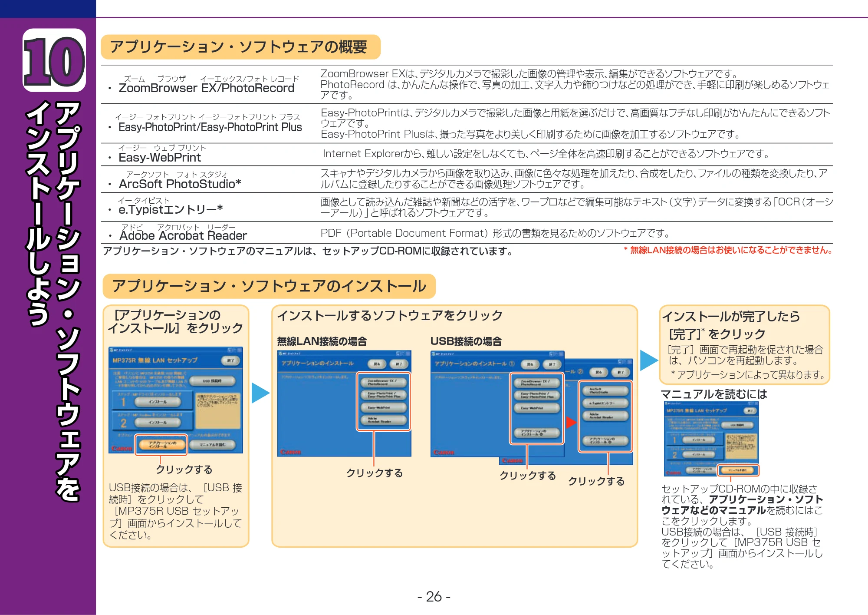868x615 pixels.
Task: Click the PDF (Portable Document Format) description text
Action: (x=495, y=233)
